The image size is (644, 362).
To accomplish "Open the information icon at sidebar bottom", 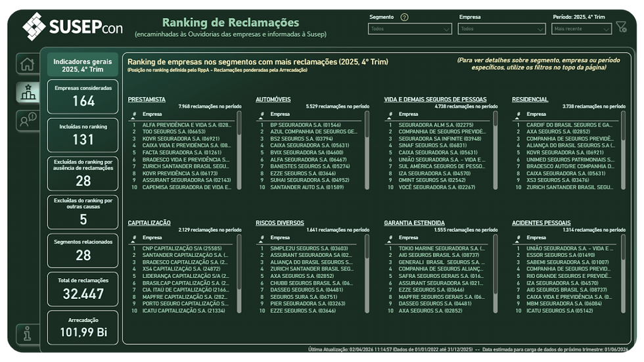I will pyautogui.click(x=28, y=334).
